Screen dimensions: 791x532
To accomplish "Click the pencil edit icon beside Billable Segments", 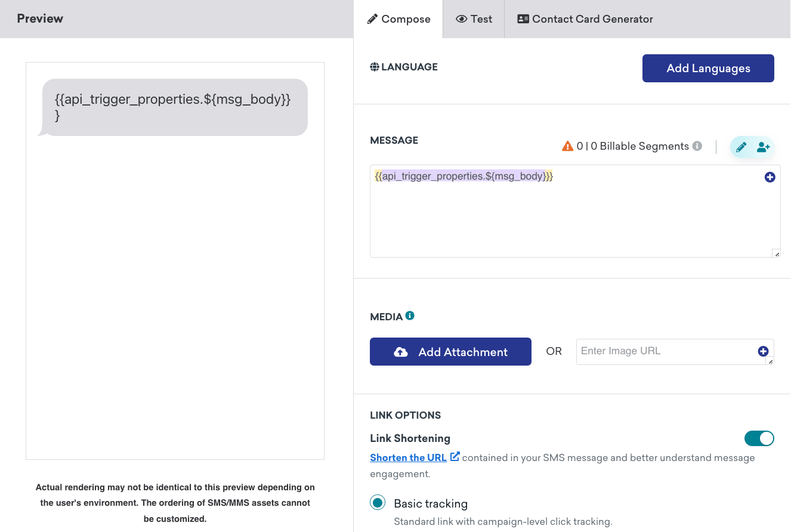I will (741, 147).
